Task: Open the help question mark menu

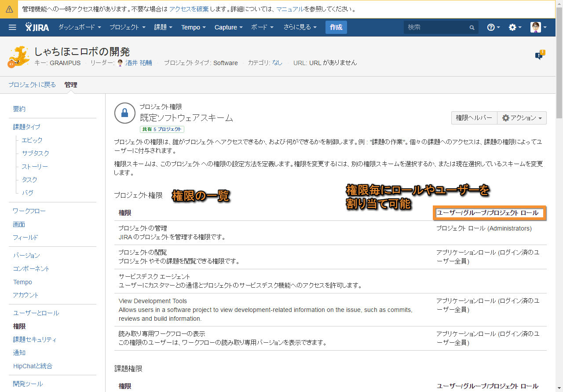Action: click(493, 27)
